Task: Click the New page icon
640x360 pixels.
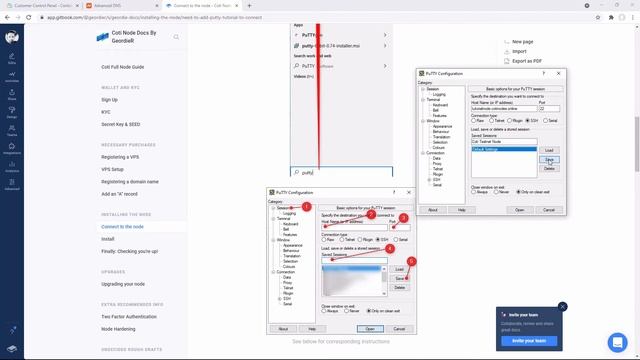Action: tap(507, 42)
